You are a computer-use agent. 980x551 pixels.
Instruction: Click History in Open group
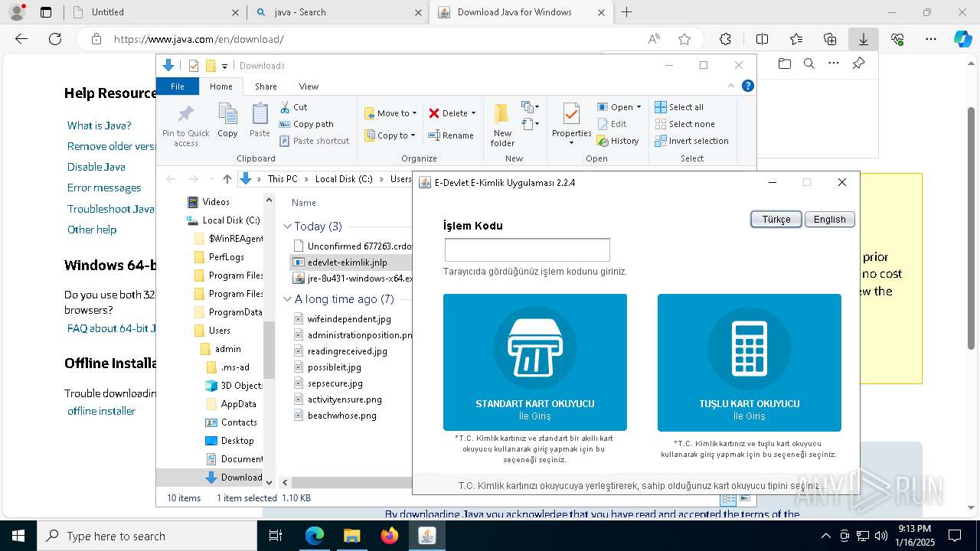[x=617, y=141]
